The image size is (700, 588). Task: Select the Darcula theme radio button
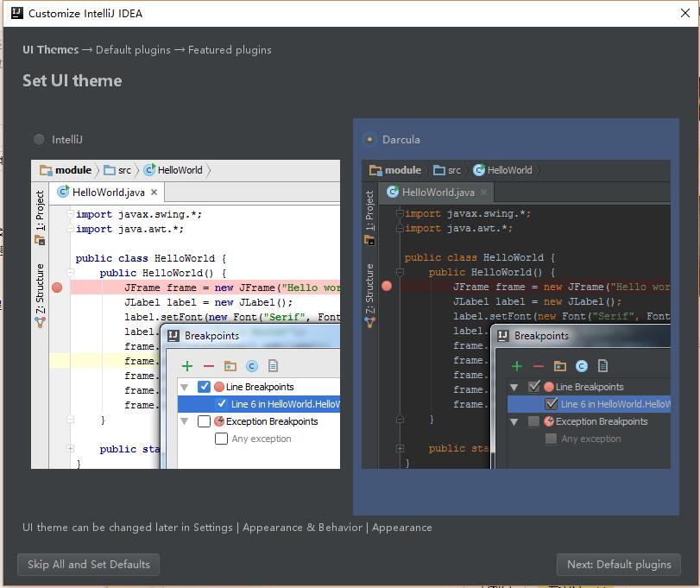[369, 139]
